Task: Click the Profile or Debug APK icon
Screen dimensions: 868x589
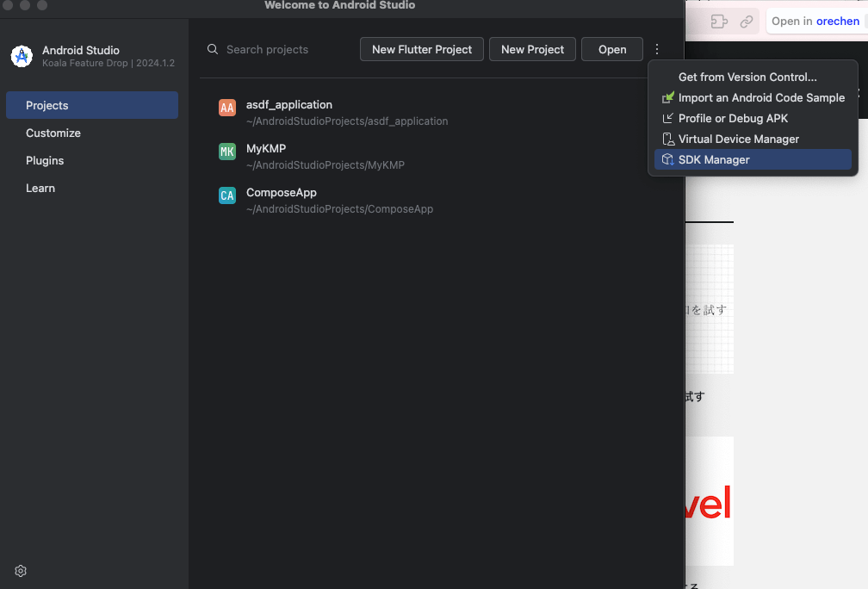Action: [x=668, y=118]
